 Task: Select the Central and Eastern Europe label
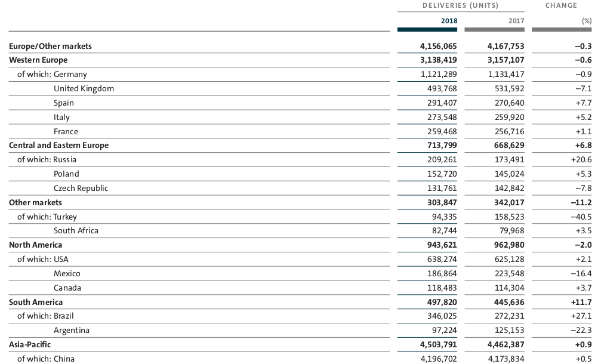click(58, 145)
